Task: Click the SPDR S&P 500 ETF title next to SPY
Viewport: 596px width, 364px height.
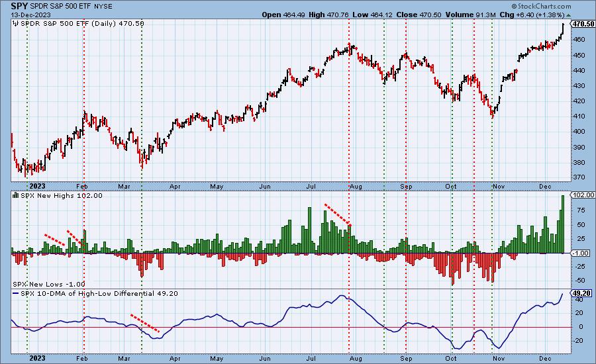Action: point(61,7)
